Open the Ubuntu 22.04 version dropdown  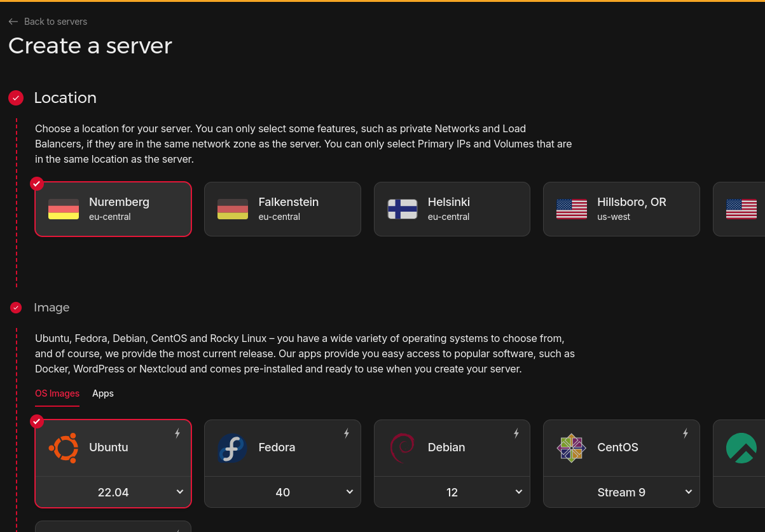(x=113, y=492)
